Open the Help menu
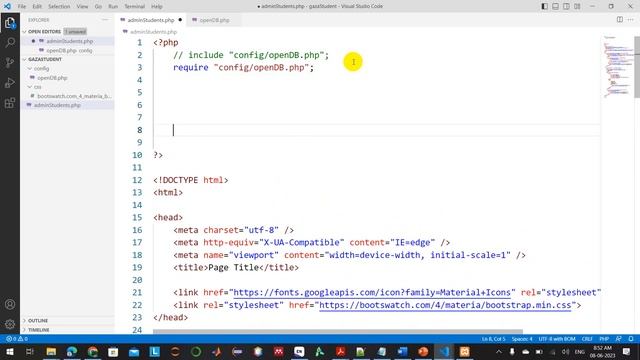640x360 pixels. point(157,6)
